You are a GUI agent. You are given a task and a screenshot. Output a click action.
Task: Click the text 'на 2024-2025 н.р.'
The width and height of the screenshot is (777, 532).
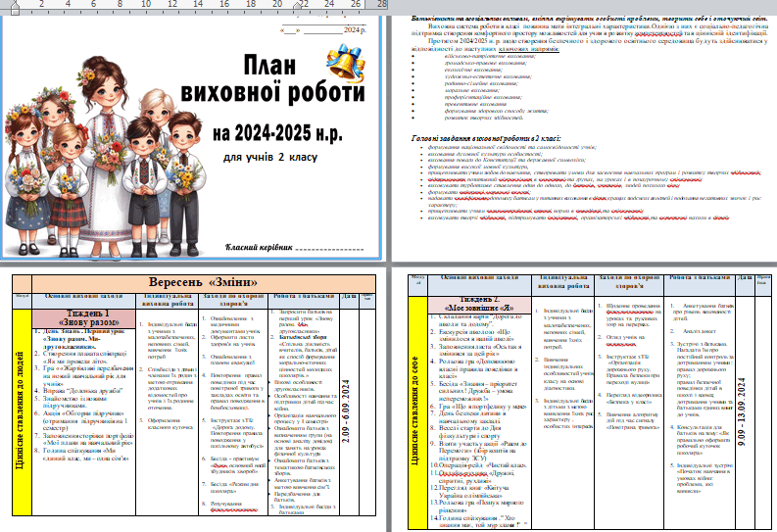[x=277, y=132]
